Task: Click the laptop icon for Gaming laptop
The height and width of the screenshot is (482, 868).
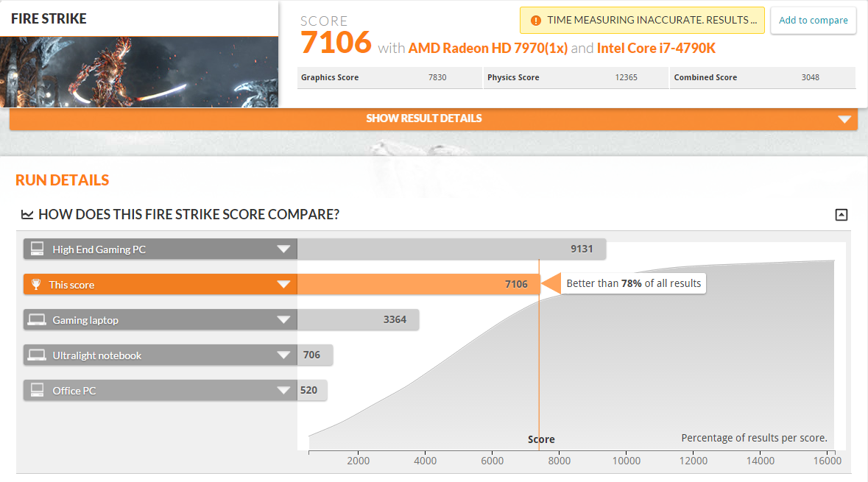Action: click(37, 320)
